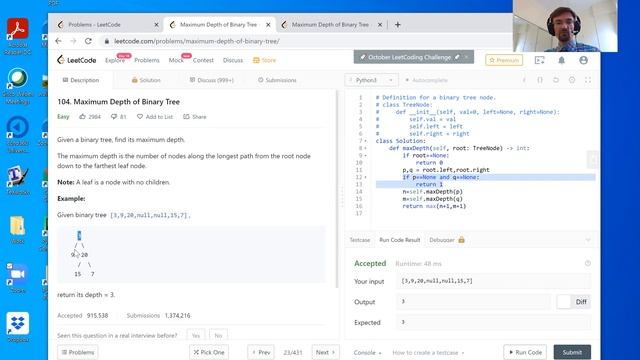Switch to Description tab
This screenshot has height=360, width=640.
click(81, 80)
